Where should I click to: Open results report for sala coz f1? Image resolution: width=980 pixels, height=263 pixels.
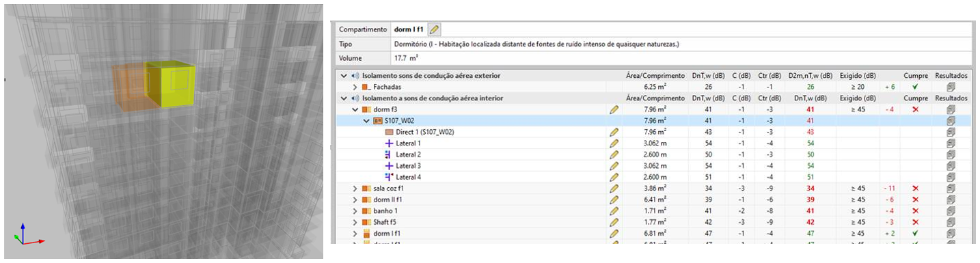[x=951, y=188]
